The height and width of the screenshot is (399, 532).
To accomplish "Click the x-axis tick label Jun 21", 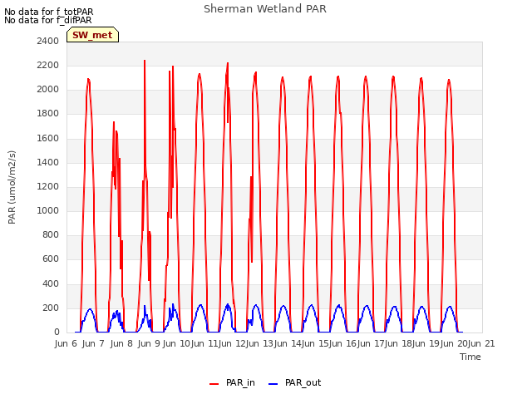I will 480,343.
